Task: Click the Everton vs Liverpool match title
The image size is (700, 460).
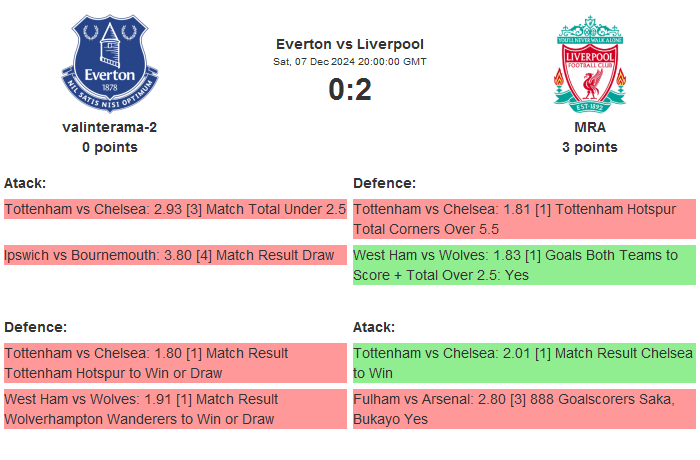Action: (x=350, y=44)
